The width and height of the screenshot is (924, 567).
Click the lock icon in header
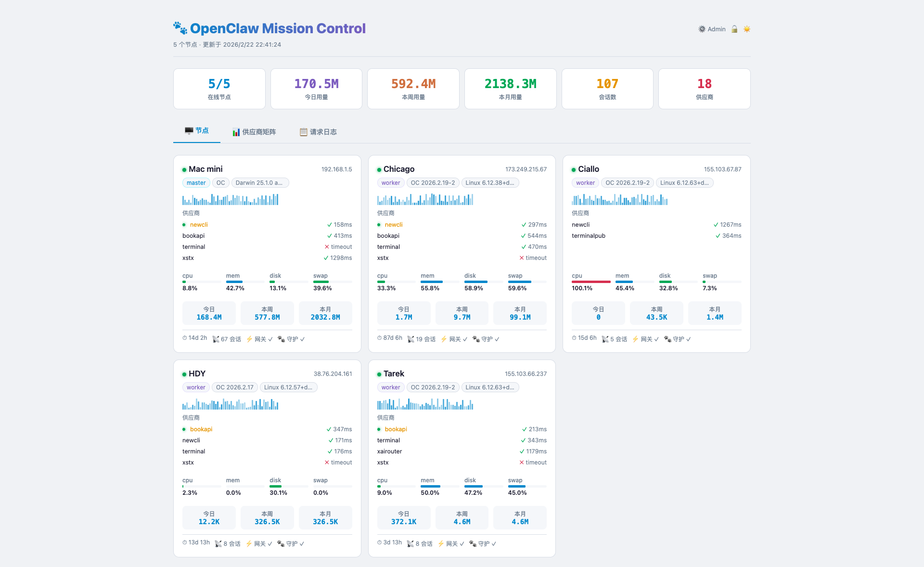click(734, 29)
